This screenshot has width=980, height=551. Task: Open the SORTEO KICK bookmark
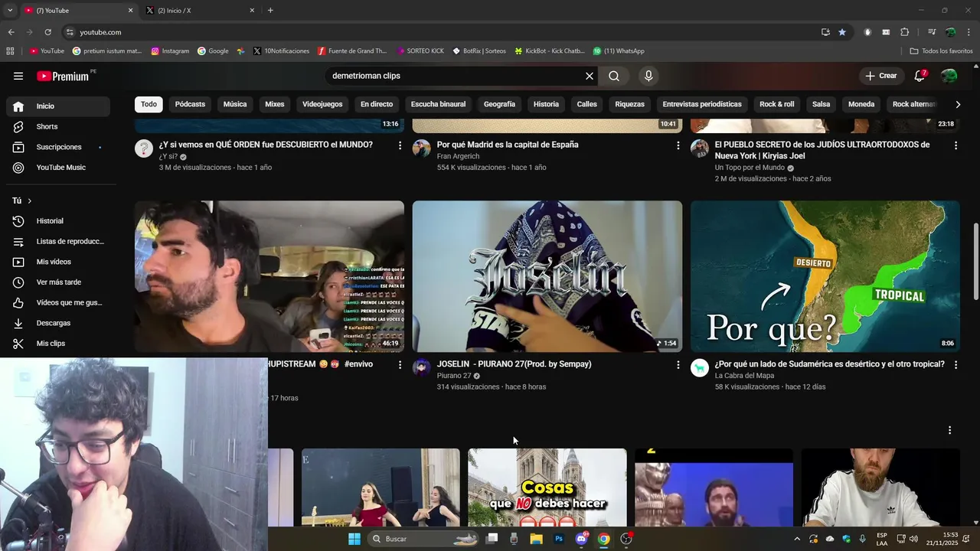pos(420,51)
